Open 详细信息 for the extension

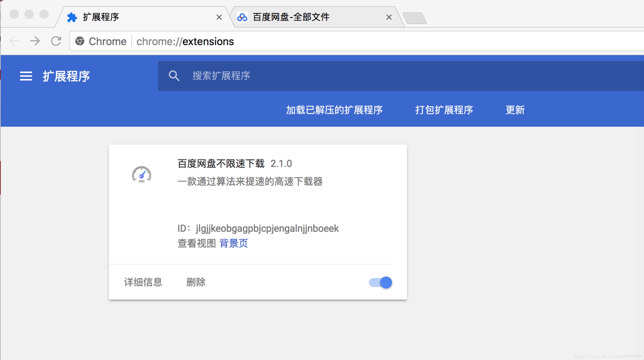[x=143, y=282]
